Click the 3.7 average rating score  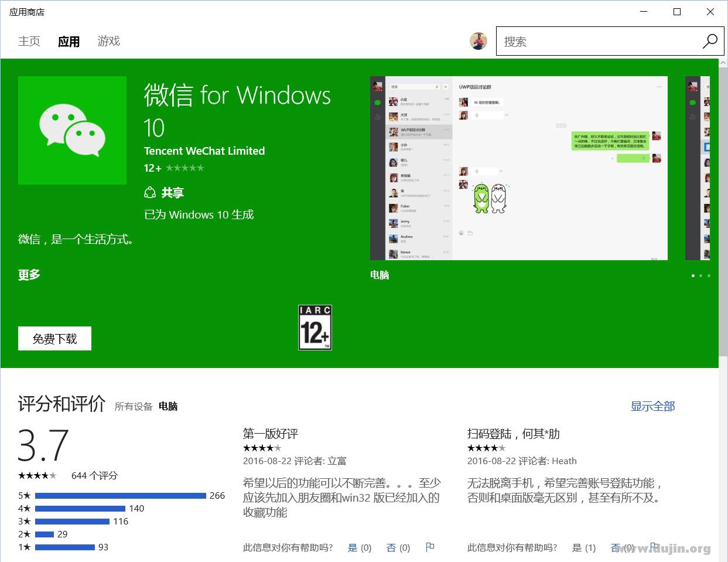point(43,445)
